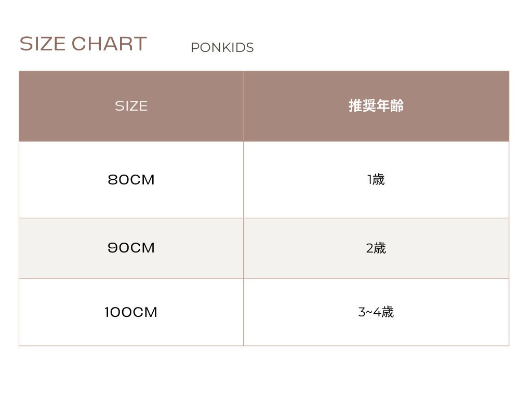Screen dimensions: 532x399
Task: Click the word CHART in the page title
Action: pos(109,44)
